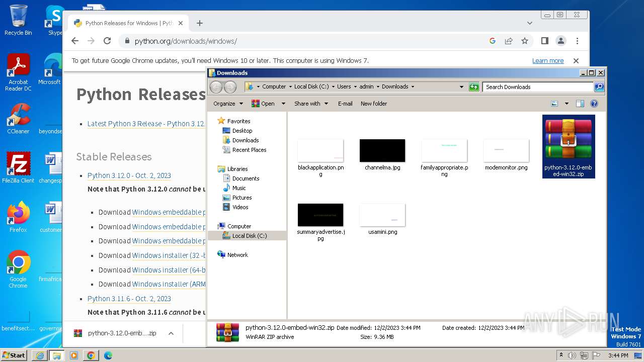The width and height of the screenshot is (644, 362).
Task: Open Organize menu
Action: click(x=228, y=104)
